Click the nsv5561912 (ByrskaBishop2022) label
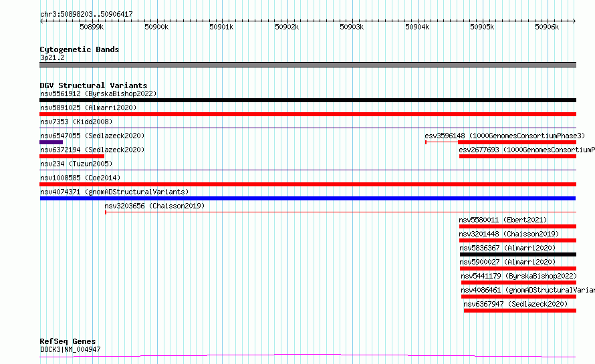Screen dimensions: 595x364 pyautogui.click(x=98, y=94)
